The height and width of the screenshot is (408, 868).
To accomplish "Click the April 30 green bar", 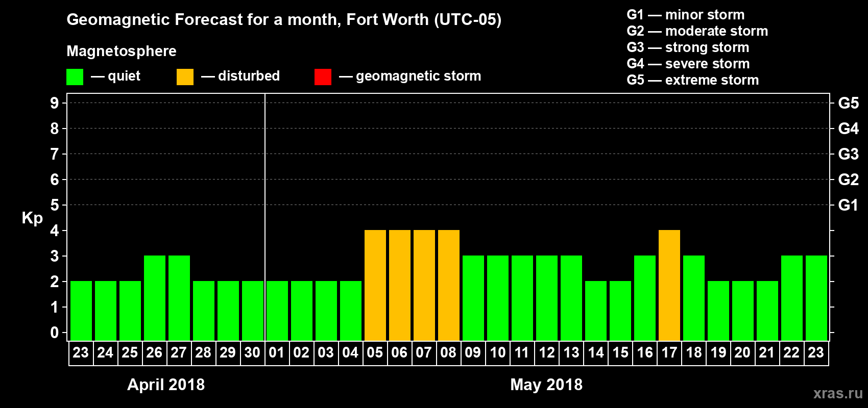I will click(253, 311).
